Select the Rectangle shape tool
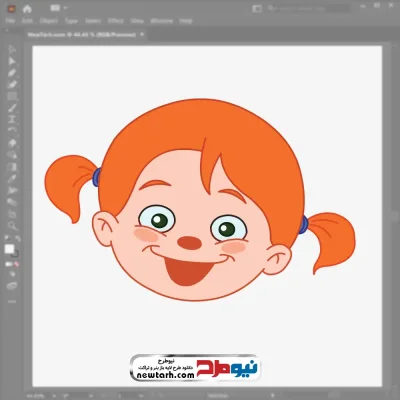Image resolution: width=400 pixels, height=400 pixels. point(12,96)
